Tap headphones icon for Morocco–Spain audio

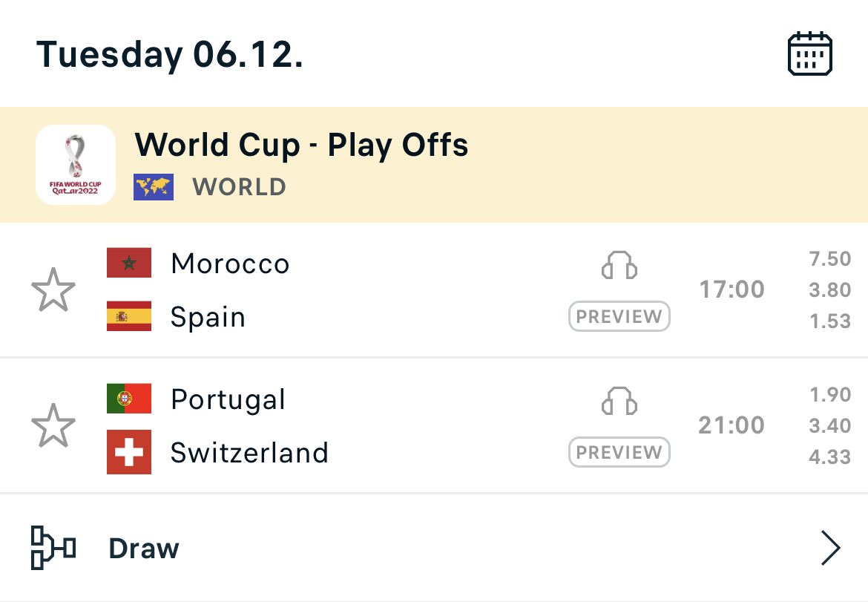coord(619,265)
